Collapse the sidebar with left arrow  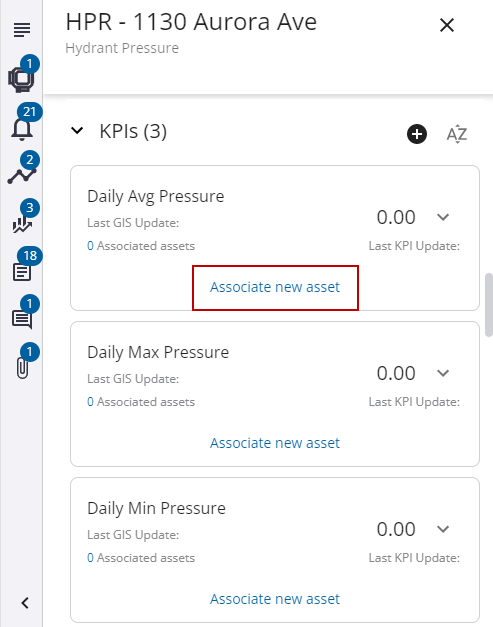25,603
